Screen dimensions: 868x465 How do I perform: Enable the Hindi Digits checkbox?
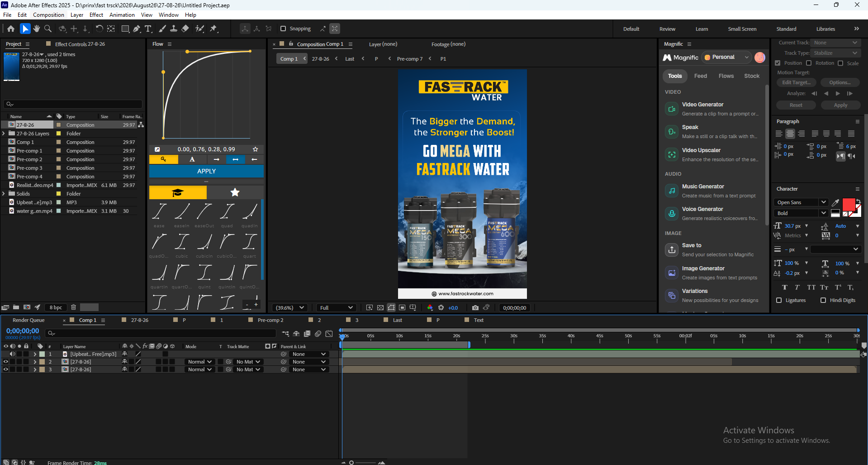tap(823, 300)
